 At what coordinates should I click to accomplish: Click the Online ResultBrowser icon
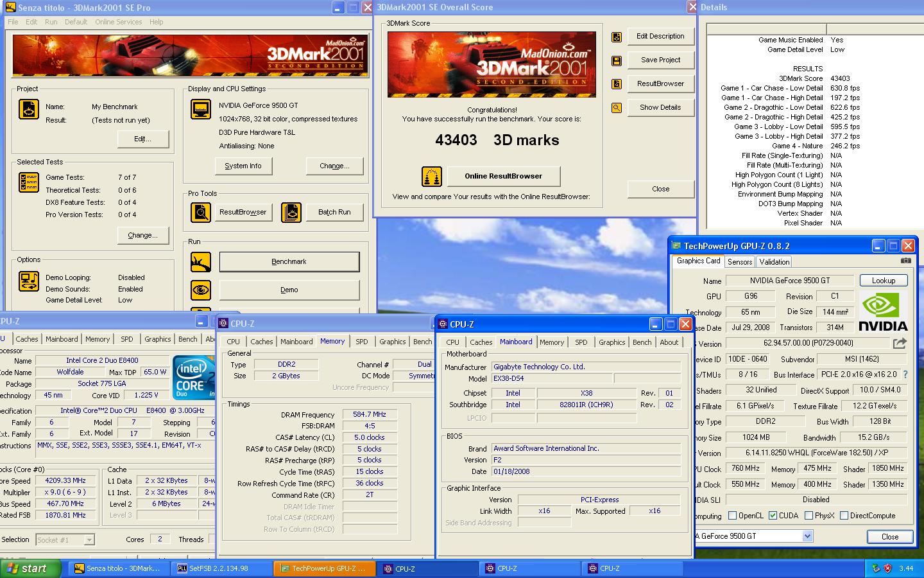point(432,176)
